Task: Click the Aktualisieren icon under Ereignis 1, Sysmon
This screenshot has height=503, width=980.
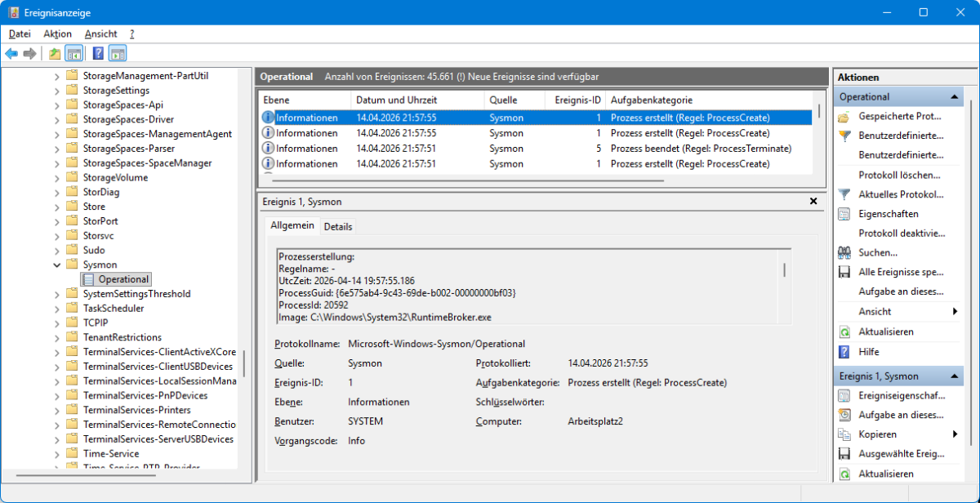Action: (844, 474)
